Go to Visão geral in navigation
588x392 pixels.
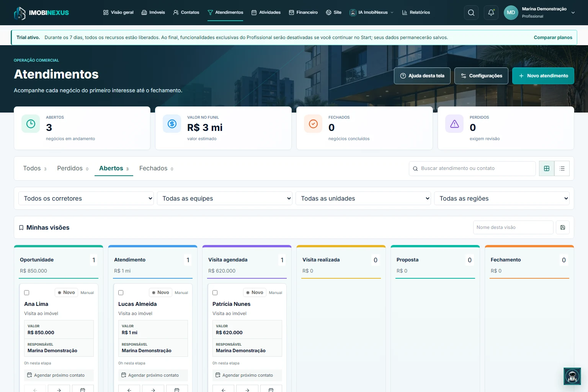tap(118, 13)
